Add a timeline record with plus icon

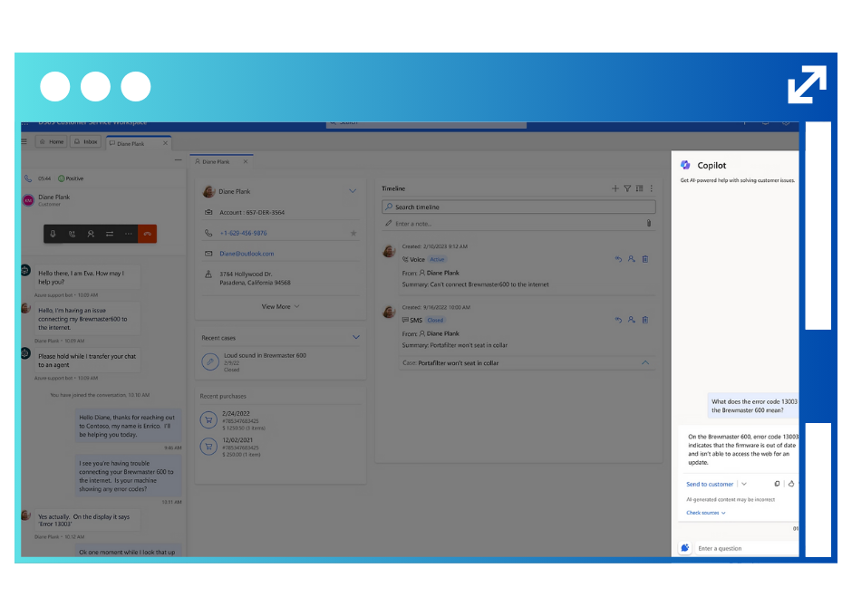click(x=615, y=188)
